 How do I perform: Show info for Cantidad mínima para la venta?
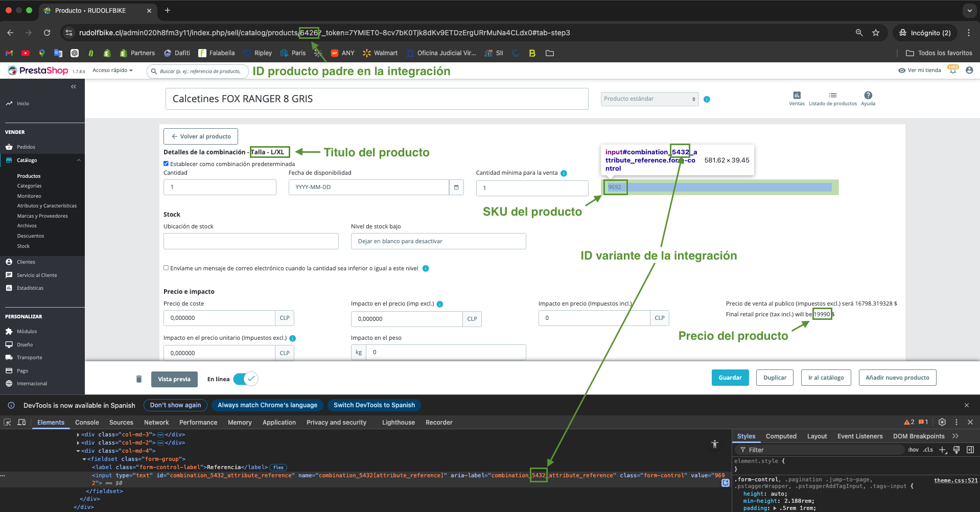click(x=564, y=173)
